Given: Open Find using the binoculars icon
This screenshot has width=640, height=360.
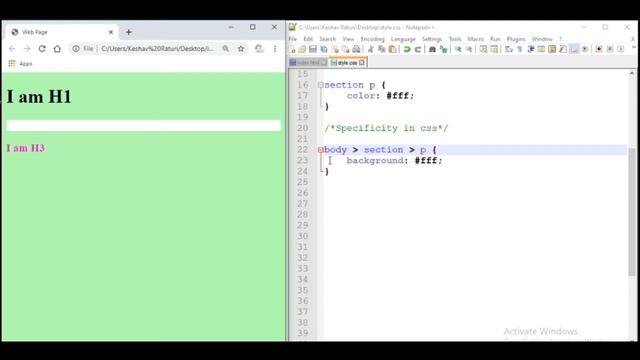Looking at the screenshot, I should pos(432,49).
